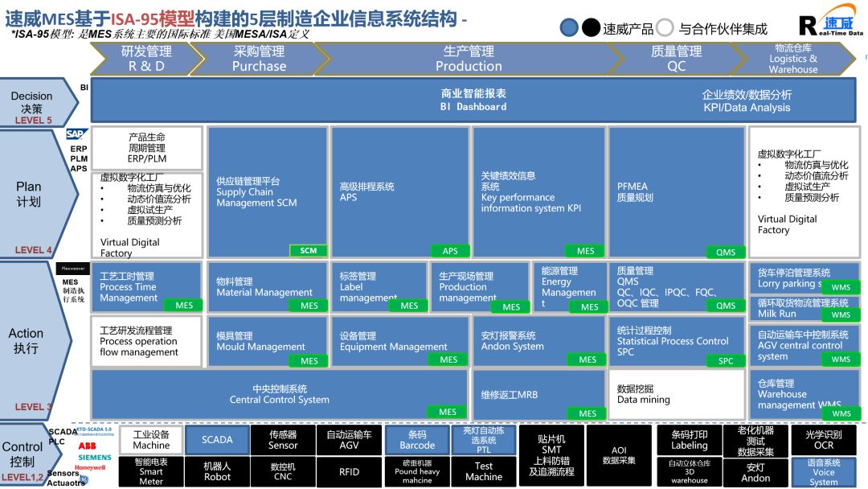The width and height of the screenshot is (868, 489).
Task: Select the white partner-integration legend circle
Action: click(665, 28)
